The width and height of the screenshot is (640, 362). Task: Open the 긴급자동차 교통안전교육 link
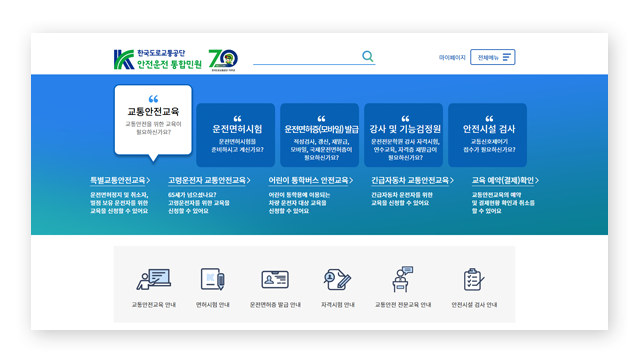pos(412,180)
